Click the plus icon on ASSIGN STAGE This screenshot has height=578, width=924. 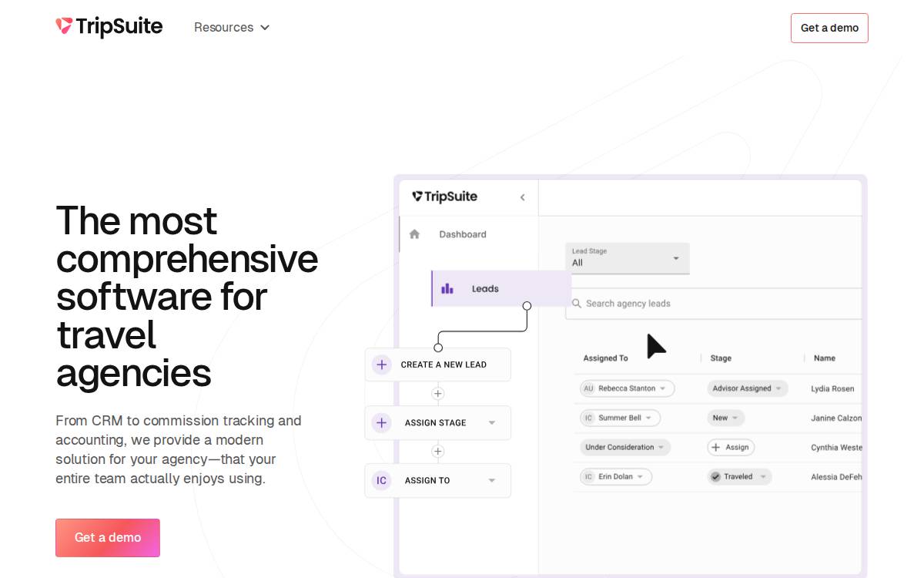381,422
